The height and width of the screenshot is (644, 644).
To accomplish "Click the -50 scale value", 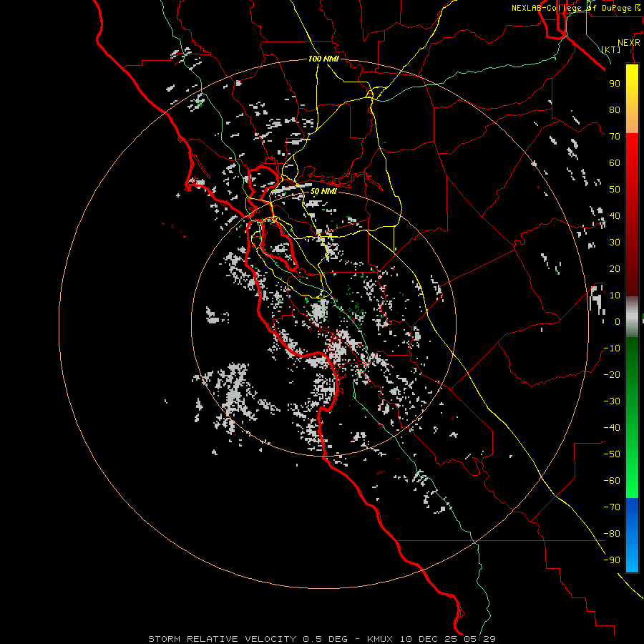I will 612,454.
